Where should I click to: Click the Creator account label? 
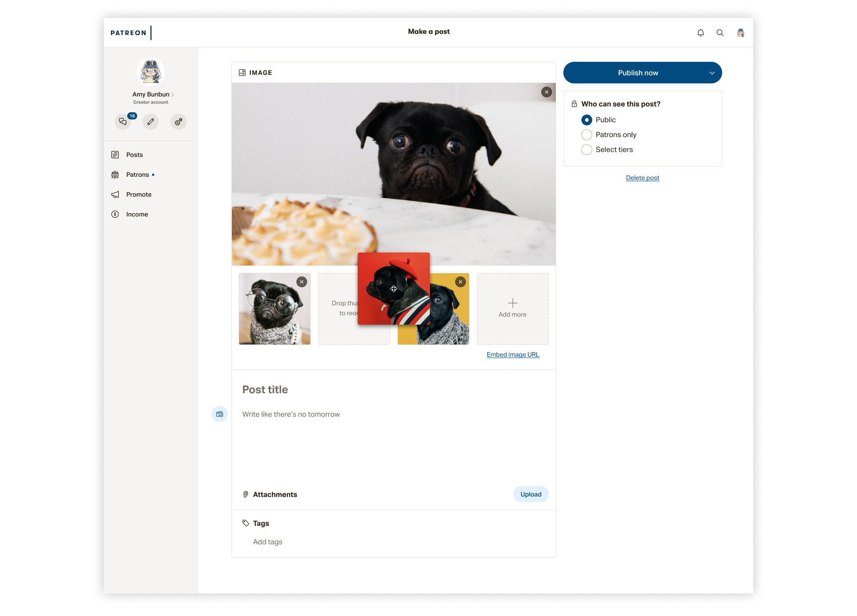151,102
